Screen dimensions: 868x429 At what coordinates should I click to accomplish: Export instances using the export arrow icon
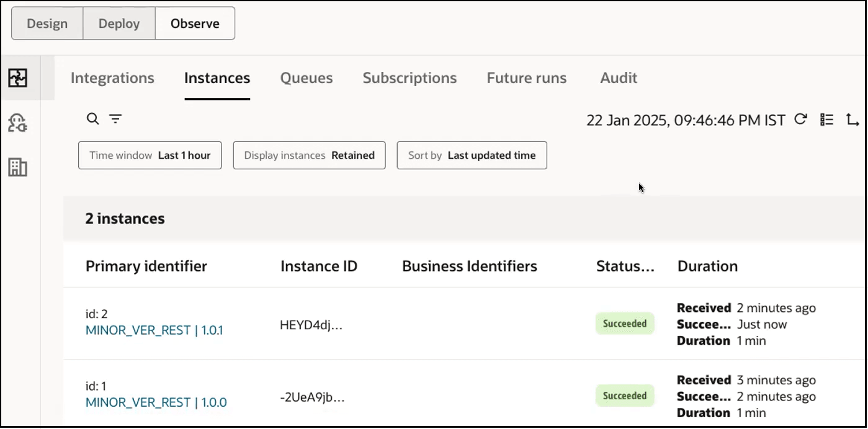[x=852, y=120]
